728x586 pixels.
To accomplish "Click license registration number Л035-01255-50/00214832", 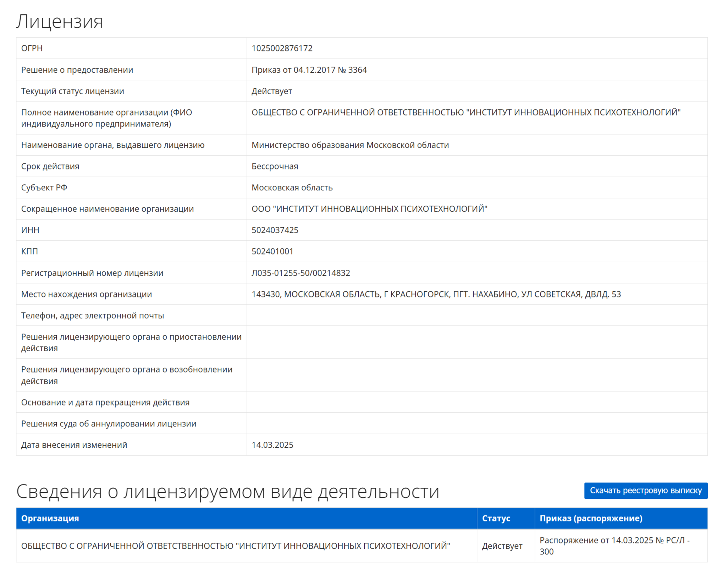I will (x=300, y=273).
